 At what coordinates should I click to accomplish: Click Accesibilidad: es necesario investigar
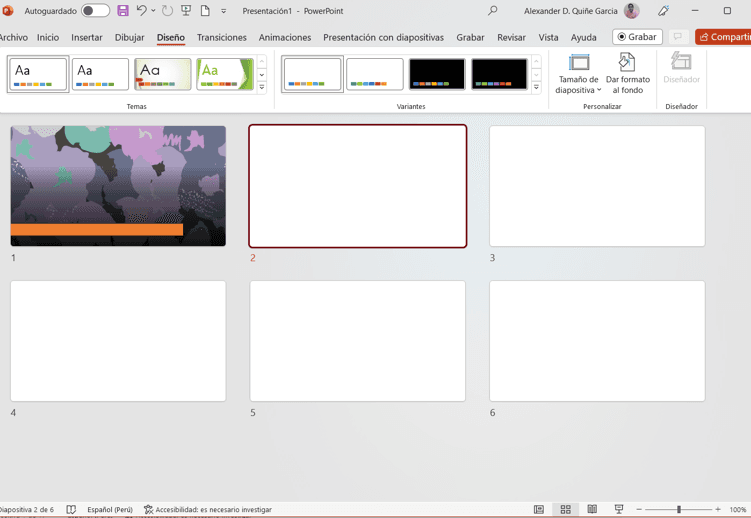(208, 509)
